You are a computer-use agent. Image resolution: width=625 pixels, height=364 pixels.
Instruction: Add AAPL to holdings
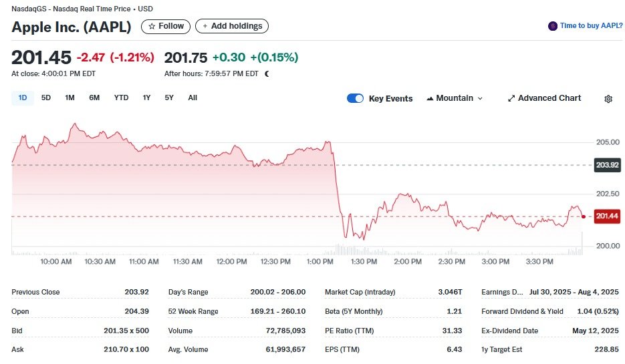click(x=232, y=26)
